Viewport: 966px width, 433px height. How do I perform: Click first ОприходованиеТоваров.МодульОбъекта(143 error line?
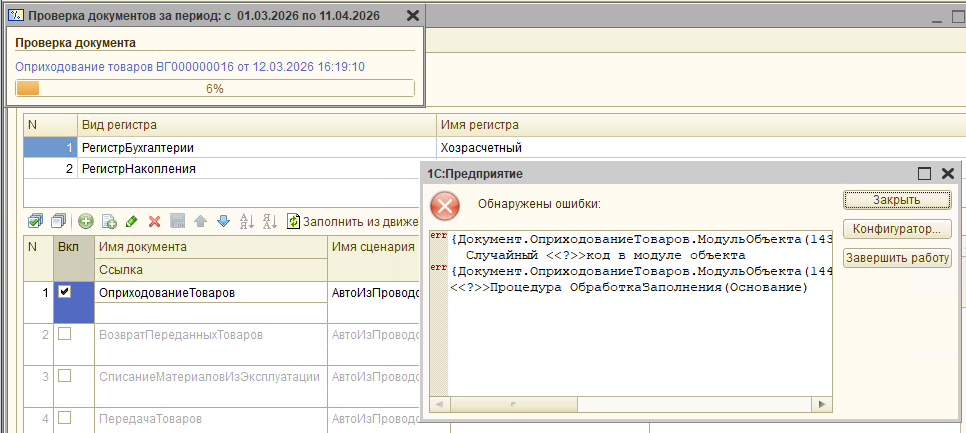tap(641, 238)
